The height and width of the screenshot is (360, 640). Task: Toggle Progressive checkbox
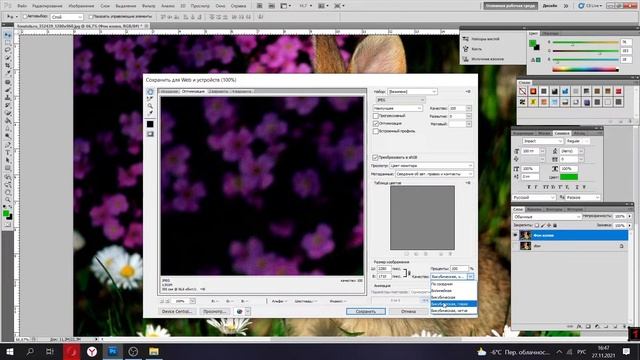pos(376,116)
